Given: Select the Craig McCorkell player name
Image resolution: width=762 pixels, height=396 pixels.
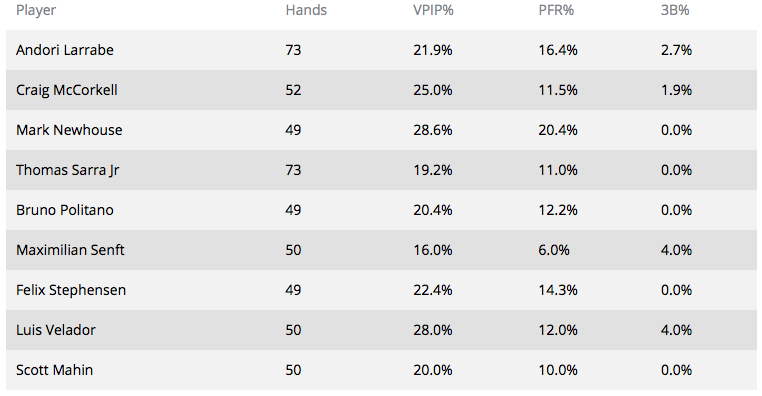Looking at the screenshot, I should point(67,90).
